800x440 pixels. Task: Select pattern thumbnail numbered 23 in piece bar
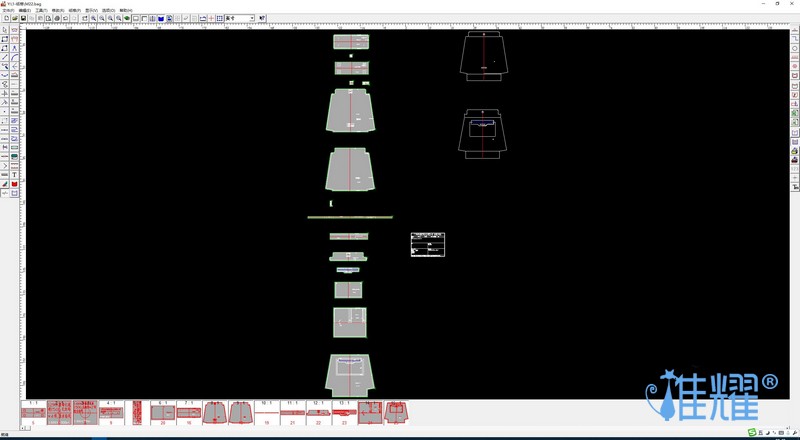click(x=344, y=413)
